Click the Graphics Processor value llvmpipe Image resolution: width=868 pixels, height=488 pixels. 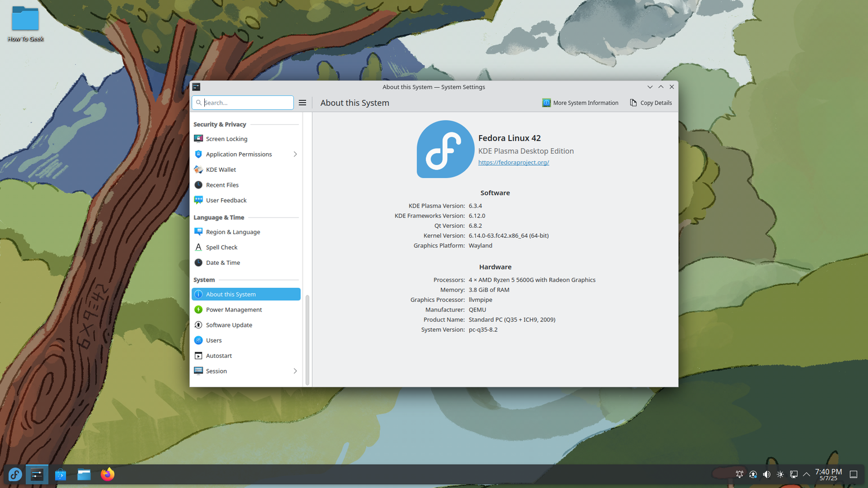(x=480, y=300)
